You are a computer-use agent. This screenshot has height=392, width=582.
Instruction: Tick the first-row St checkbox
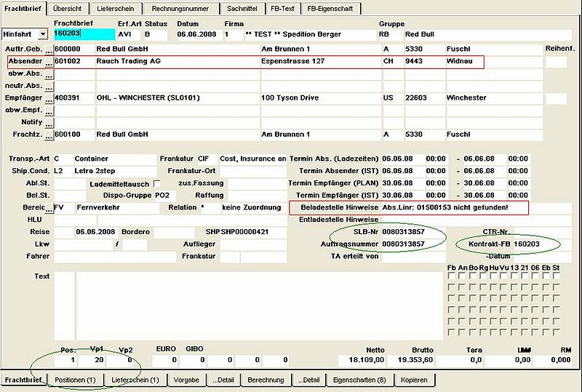coord(556,276)
